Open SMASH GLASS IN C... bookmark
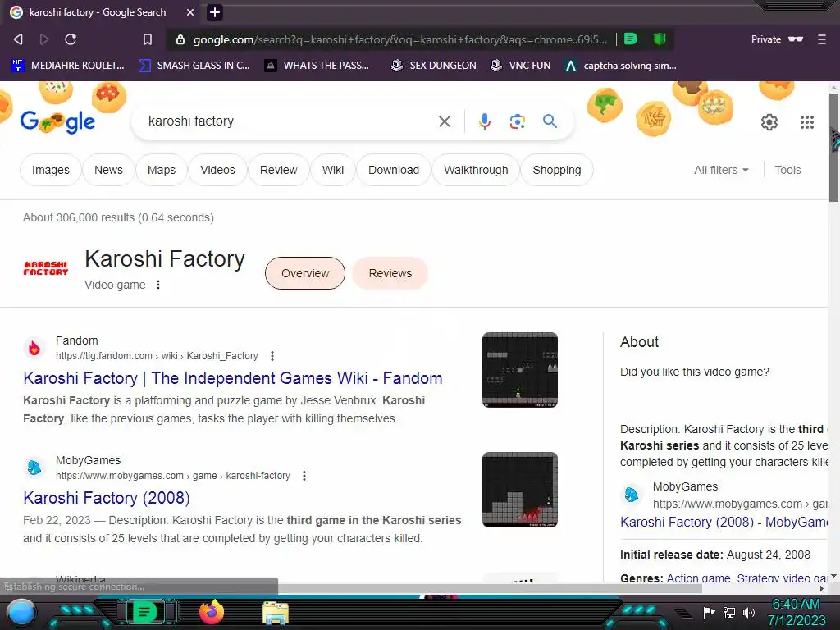840x630 pixels. click(194, 66)
